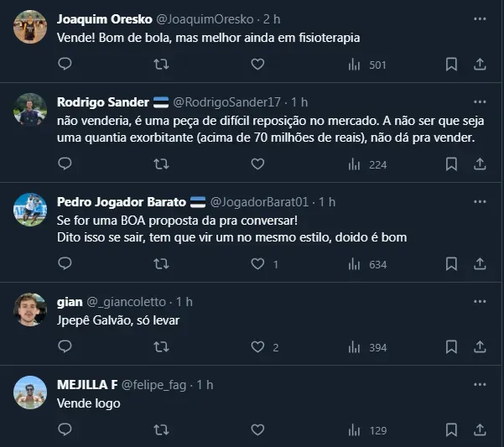Reply to gian's tweet

point(65,347)
